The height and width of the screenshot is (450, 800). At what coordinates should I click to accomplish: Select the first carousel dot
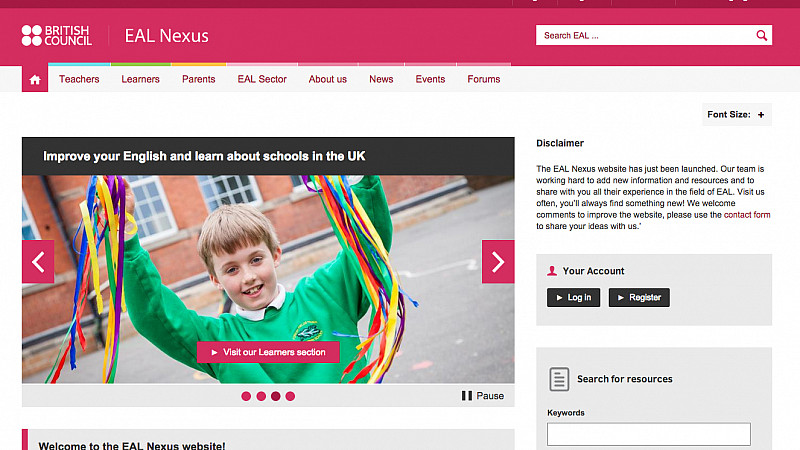coord(246,396)
